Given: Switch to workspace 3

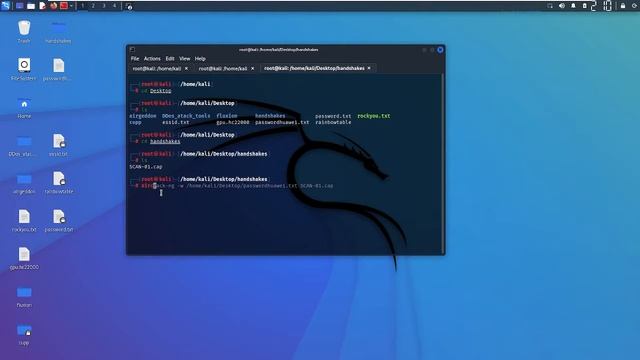Looking at the screenshot, I should click(104, 6).
